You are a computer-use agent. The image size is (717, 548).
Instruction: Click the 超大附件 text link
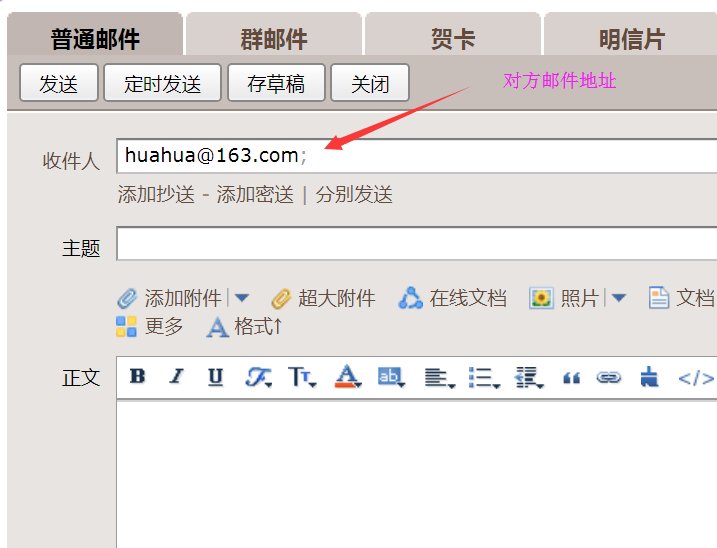point(337,298)
